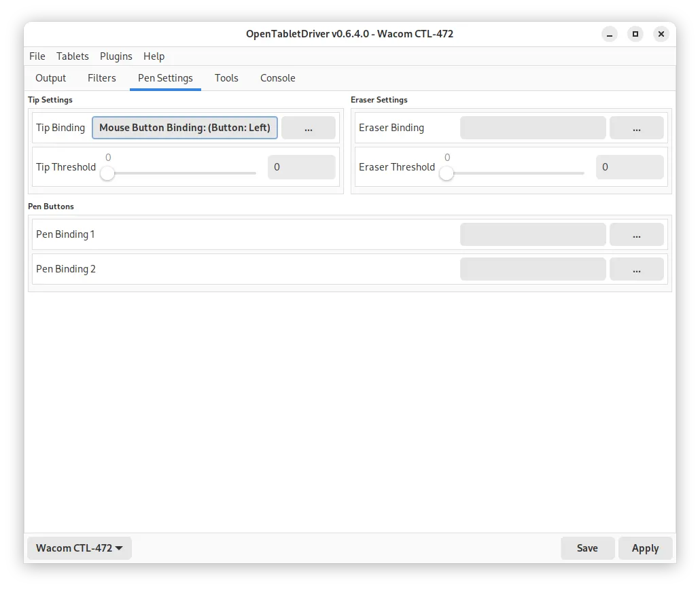Viewport: 700px width, 589px height.
Task: Click the empty Eraser Binding button
Action: coord(533,128)
